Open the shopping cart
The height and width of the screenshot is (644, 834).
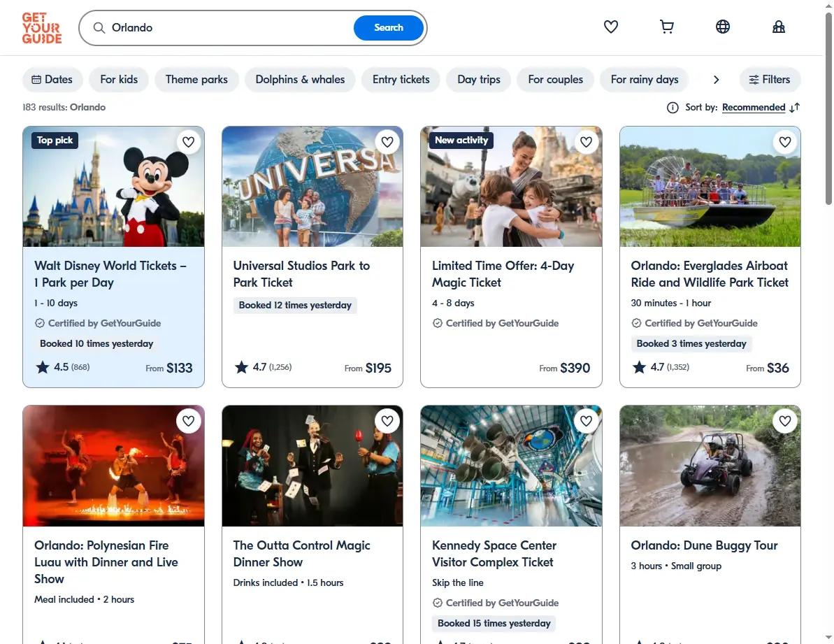point(666,27)
